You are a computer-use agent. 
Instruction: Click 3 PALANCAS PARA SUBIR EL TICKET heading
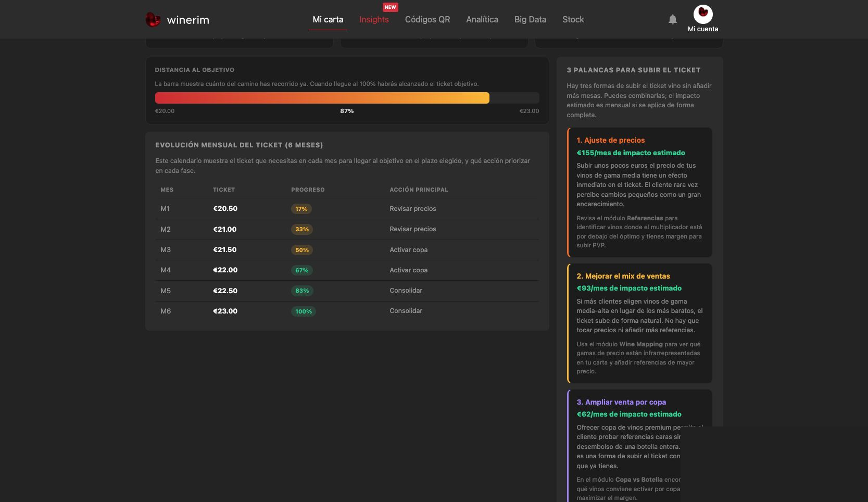[x=633, y=70]
